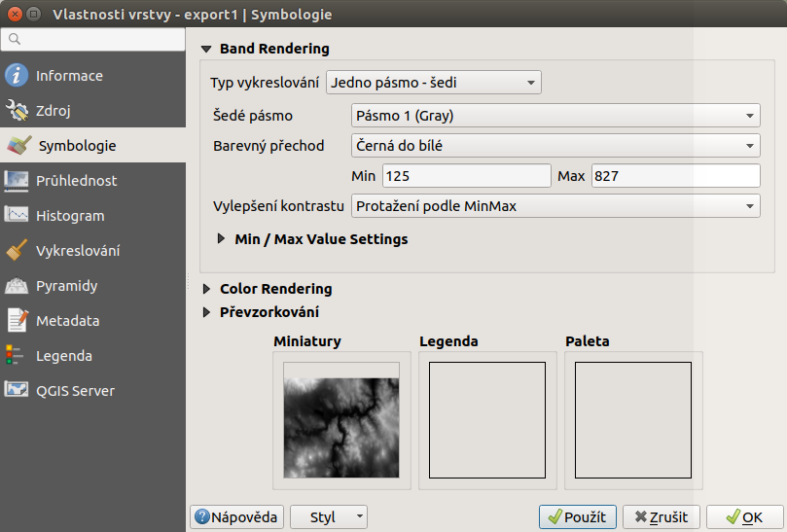Click the Vykreslování brush icon
The image size is (787, 532).
click(17, 251)
